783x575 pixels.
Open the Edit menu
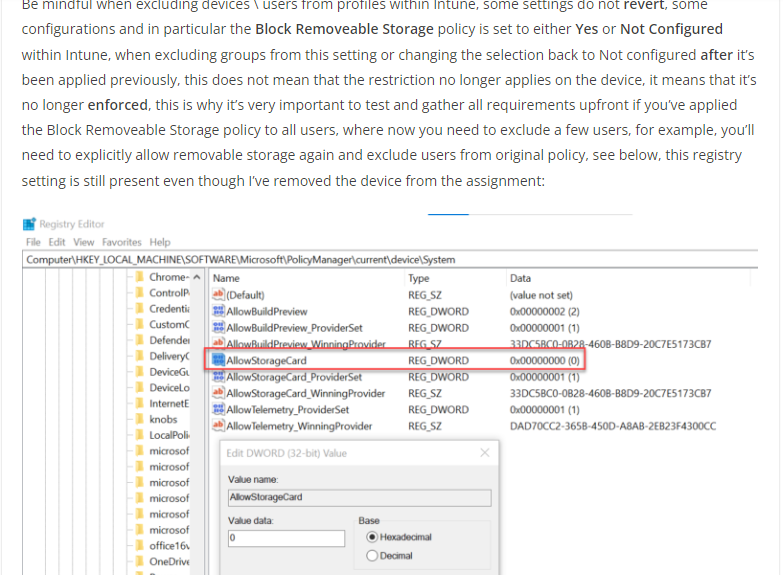point(56,242)
